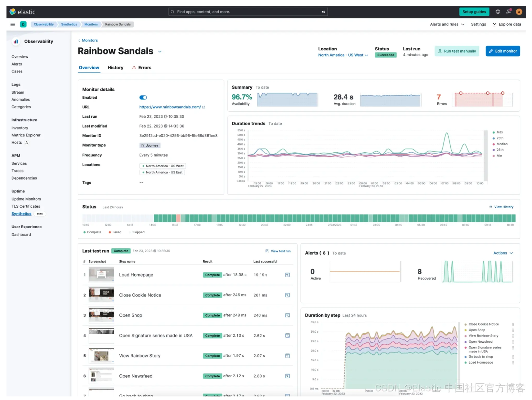532x400 pixels.
Task: Click the Run test manually button
Action: point(457,51)
